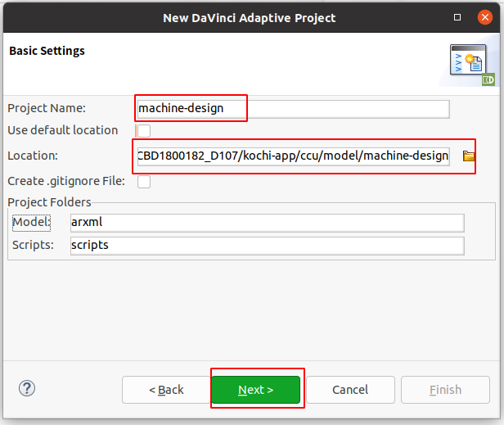Click the Project Folders group label

pyautogui.click(x=49, y=202)
